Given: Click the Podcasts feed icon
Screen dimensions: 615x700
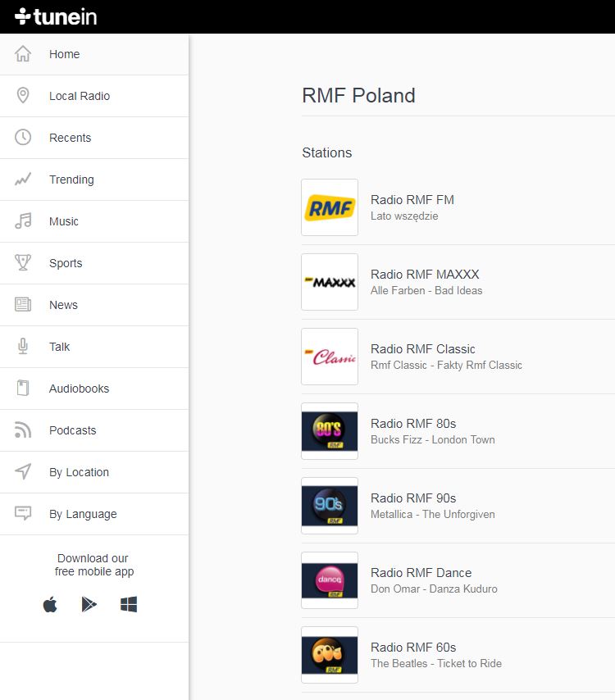Looking at the screenshot, I should click(23, 430).
